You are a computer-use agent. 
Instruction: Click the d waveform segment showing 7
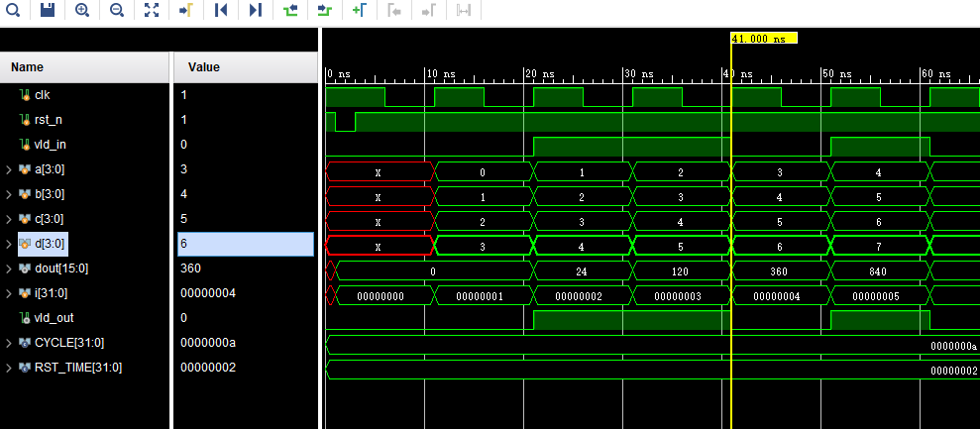coord(878,247)
